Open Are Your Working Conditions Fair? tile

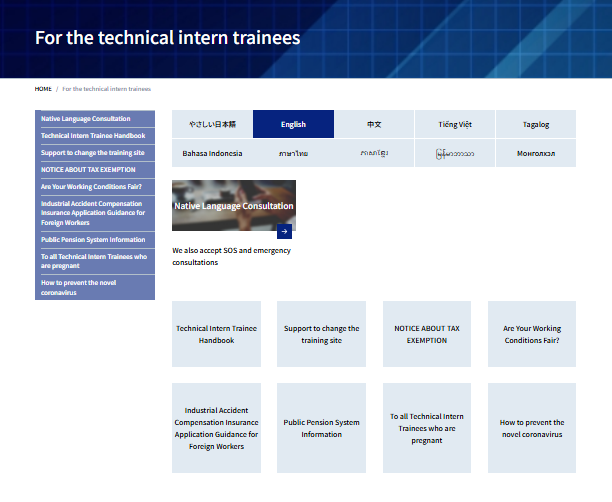point(531,334)
